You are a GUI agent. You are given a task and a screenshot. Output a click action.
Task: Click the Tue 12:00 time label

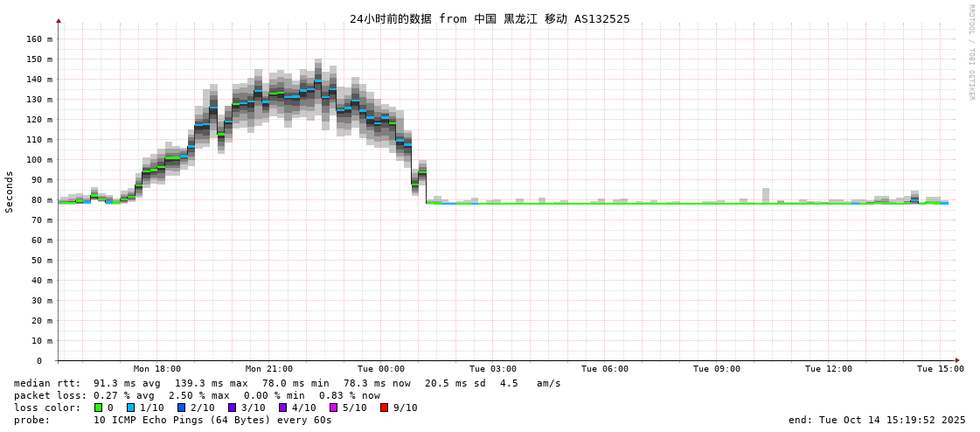[x=829, y=369]
